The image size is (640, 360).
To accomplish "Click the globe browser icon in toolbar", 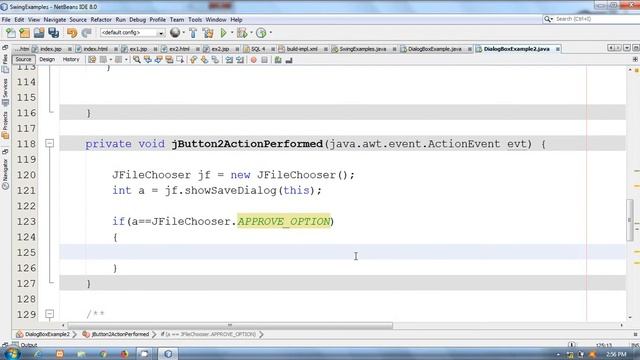I will (175, 33).
